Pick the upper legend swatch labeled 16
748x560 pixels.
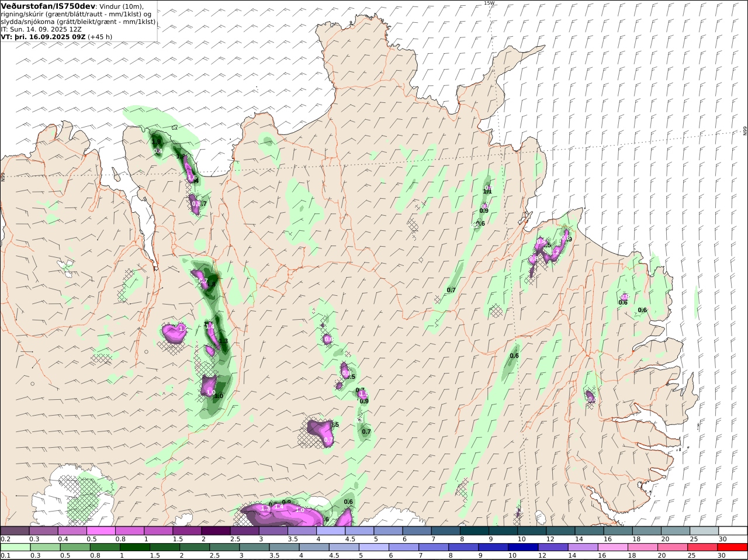point(618,531)
